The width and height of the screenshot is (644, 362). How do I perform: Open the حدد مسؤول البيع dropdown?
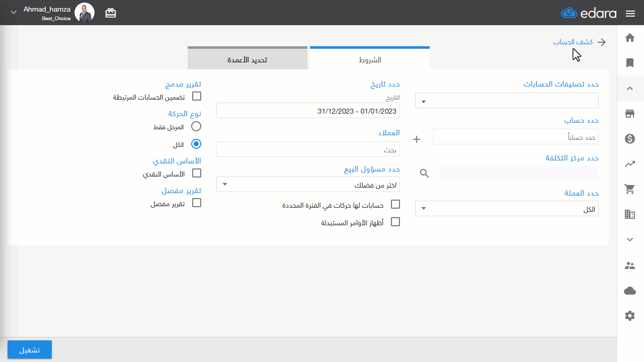pyautogui.click(x=308, y=185)
